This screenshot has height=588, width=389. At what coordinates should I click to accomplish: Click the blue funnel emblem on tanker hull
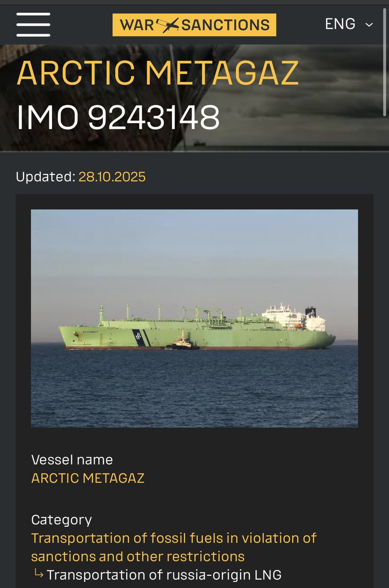[x=139, y=338]
